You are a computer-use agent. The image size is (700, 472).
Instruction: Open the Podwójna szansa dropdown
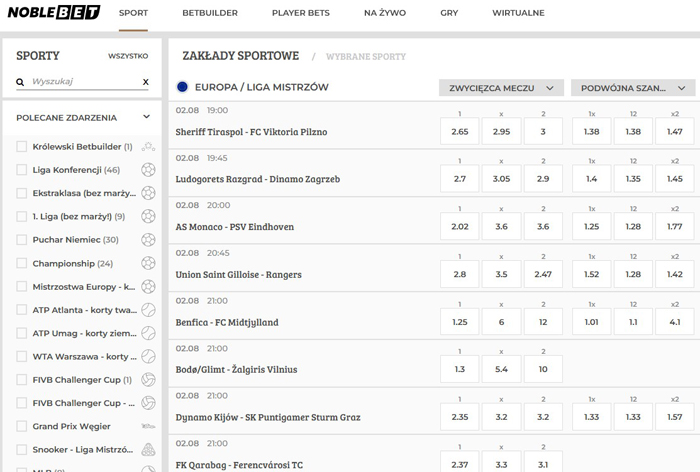[x=633, y=88]
